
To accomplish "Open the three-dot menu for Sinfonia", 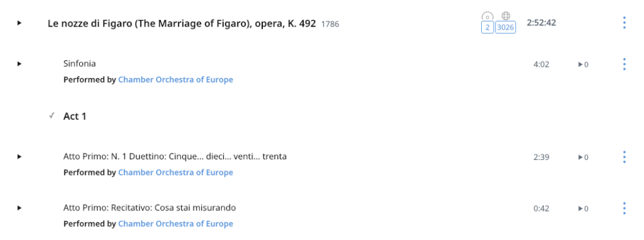I will [625, 64].
